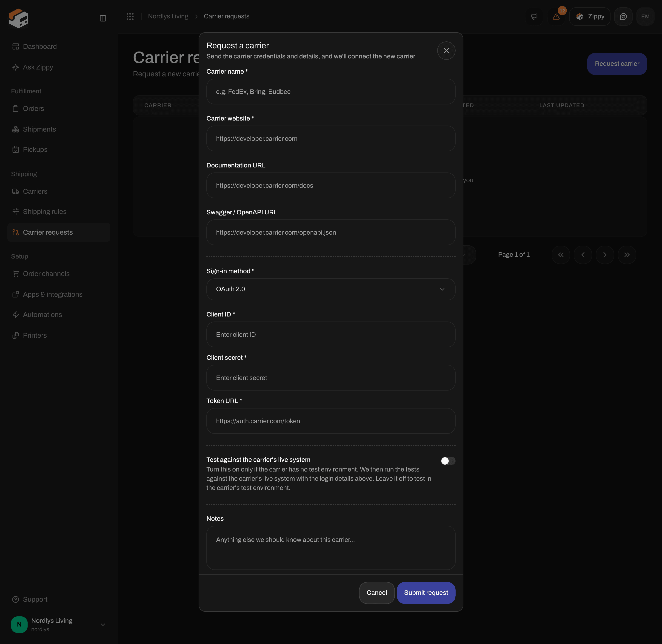Open Support in sidebar
Image resolution: width=662 pixels, height=644 pixels.
point(59,599)
